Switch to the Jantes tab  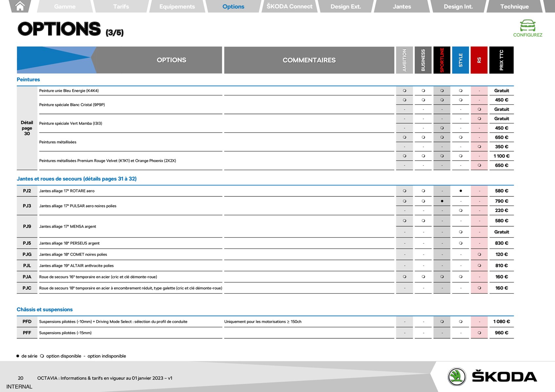pyautogui.click(x=402, y=7)
